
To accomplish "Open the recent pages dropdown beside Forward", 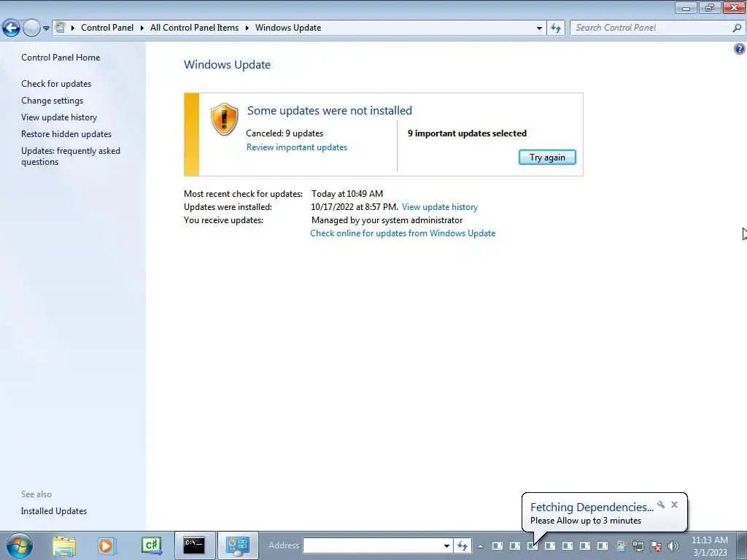I will coord(46,28).
